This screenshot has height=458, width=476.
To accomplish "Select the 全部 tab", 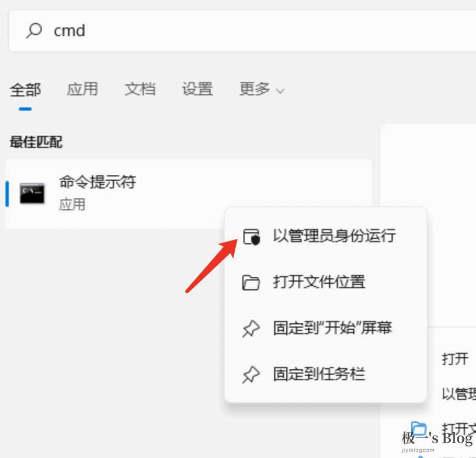I will [25, 90].
